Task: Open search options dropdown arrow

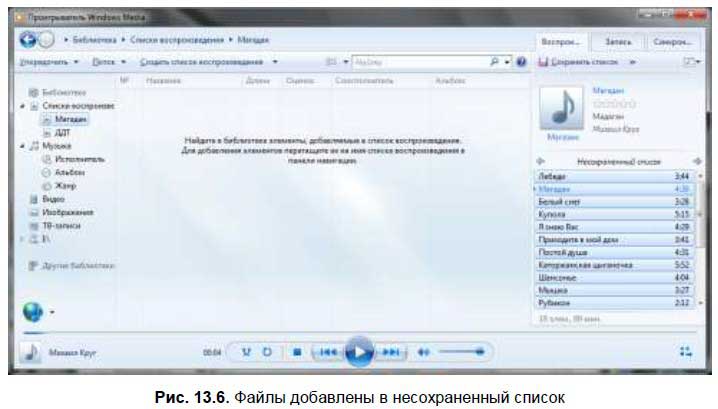Action: pos(507,61)
